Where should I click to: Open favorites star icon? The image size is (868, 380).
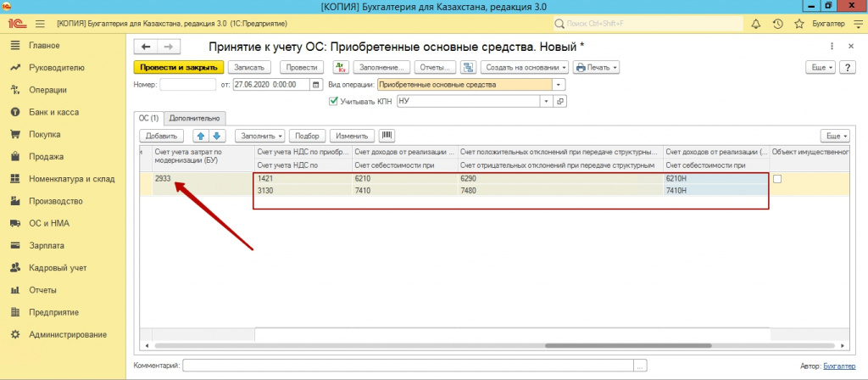798,24
